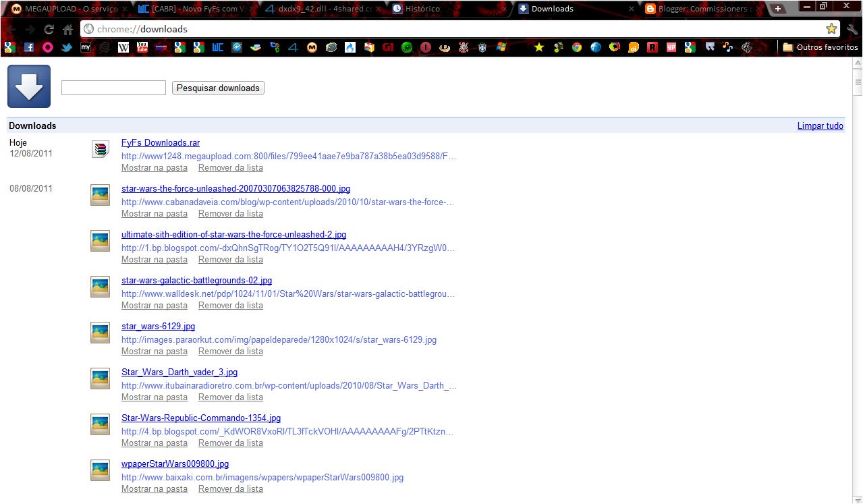Click Mostrar na pasta for FyFs Downloads.rar

point(155,167)
